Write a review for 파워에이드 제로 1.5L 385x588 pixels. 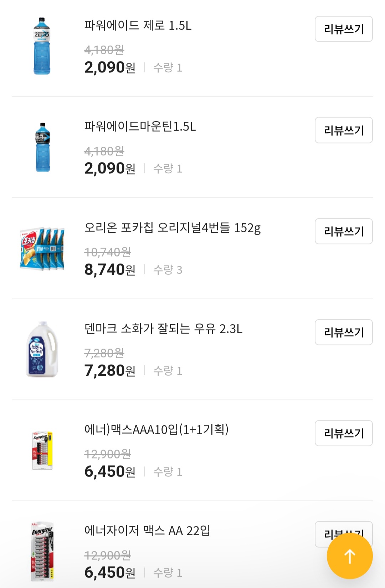point(343,29)
